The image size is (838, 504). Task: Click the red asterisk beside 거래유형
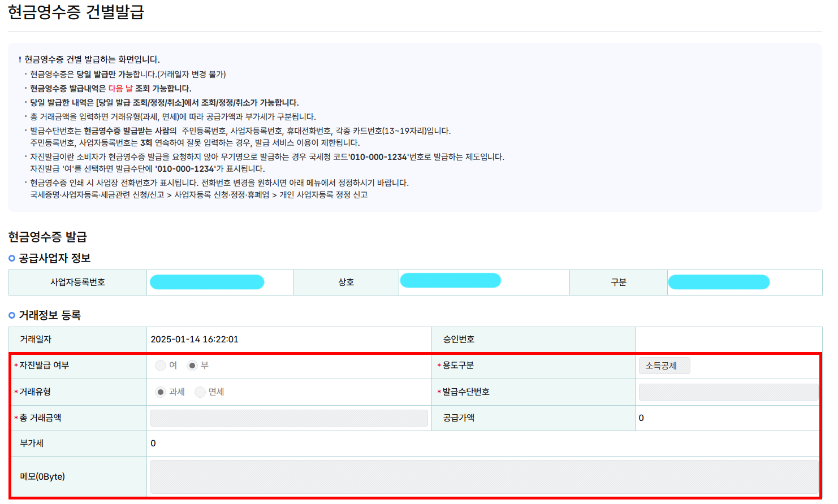coord(16,392)
